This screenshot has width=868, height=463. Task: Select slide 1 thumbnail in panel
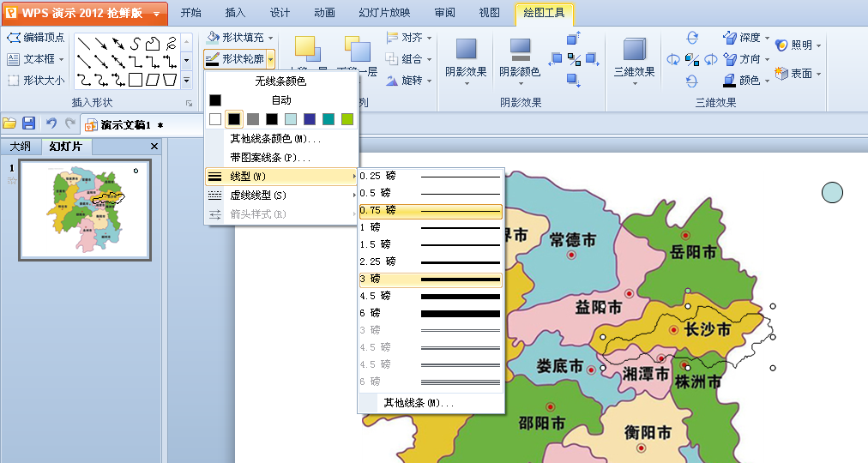click(x=85, y=209)
